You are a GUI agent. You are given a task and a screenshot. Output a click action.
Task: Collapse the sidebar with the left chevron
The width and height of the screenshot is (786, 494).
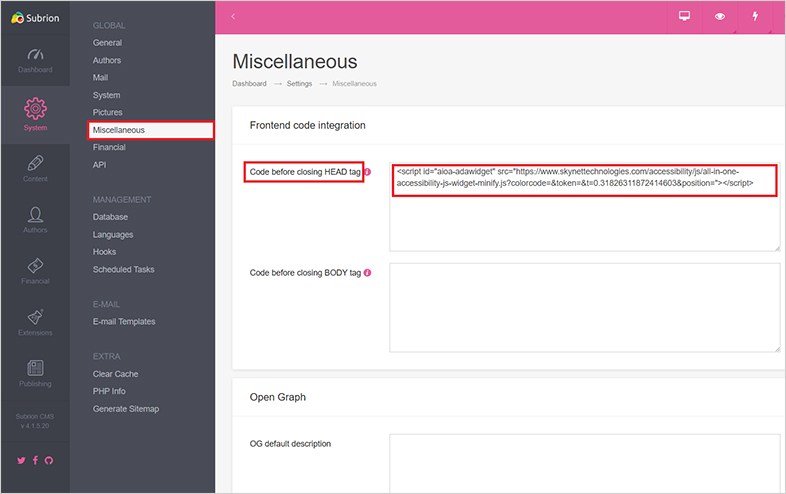[x=233, y=16]
